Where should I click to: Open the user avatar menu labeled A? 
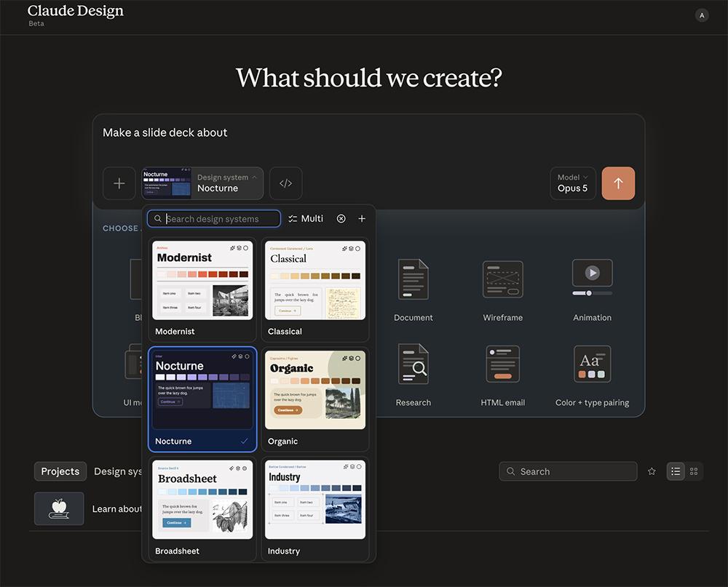(702, 15)
